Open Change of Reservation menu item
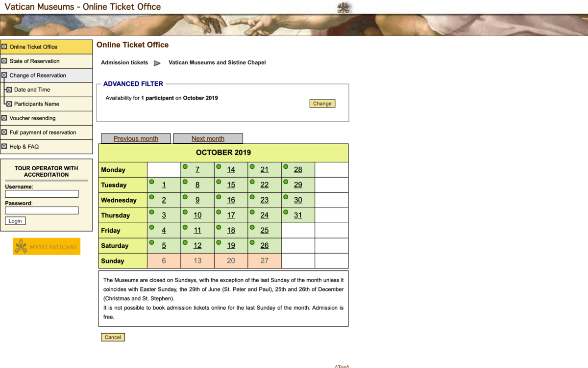Screen dimensions: 588x368 [x=47, y=75]
